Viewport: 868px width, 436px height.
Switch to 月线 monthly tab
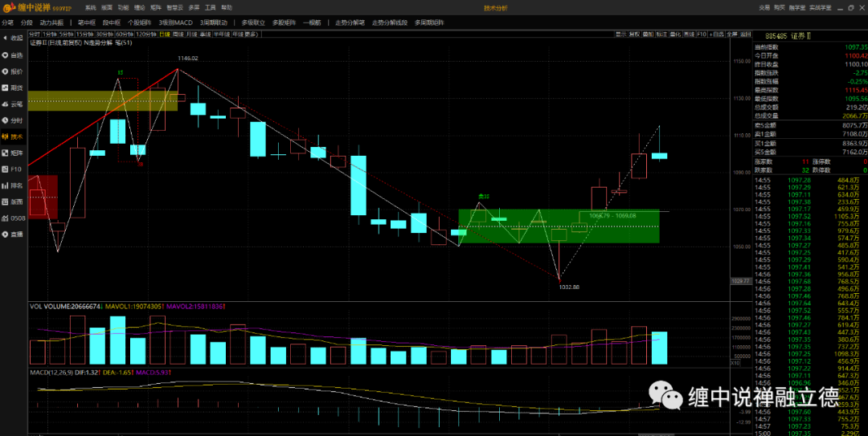tap(191, 35)
